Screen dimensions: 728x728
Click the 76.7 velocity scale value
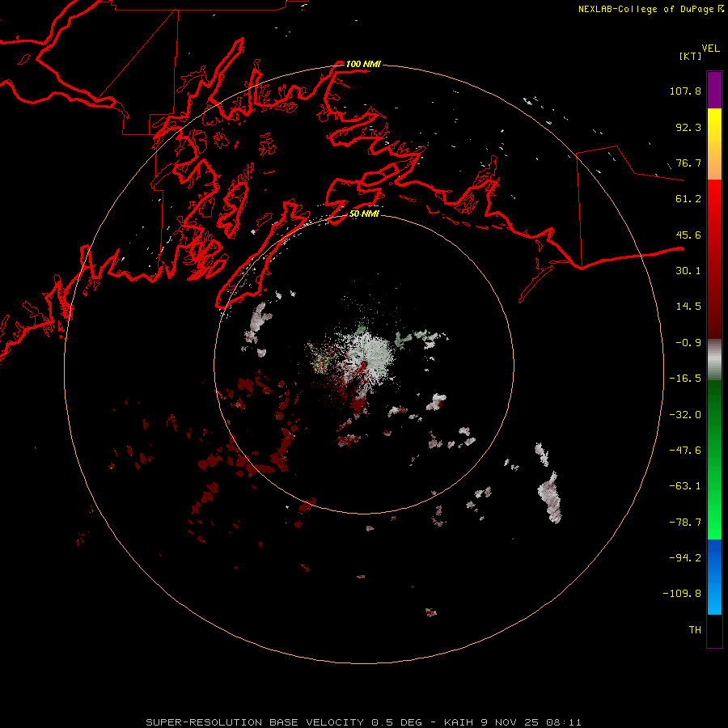pyautogui.click(x=688, y=163)
